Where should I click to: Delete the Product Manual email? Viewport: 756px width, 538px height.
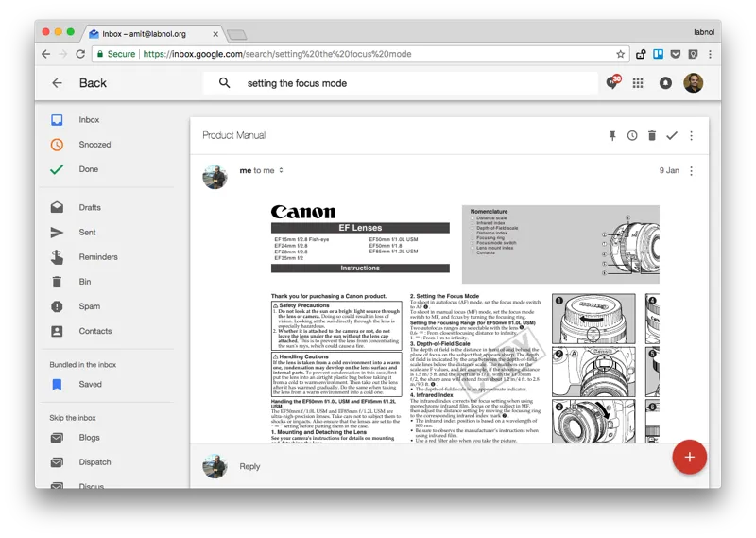tap(652, 136)
